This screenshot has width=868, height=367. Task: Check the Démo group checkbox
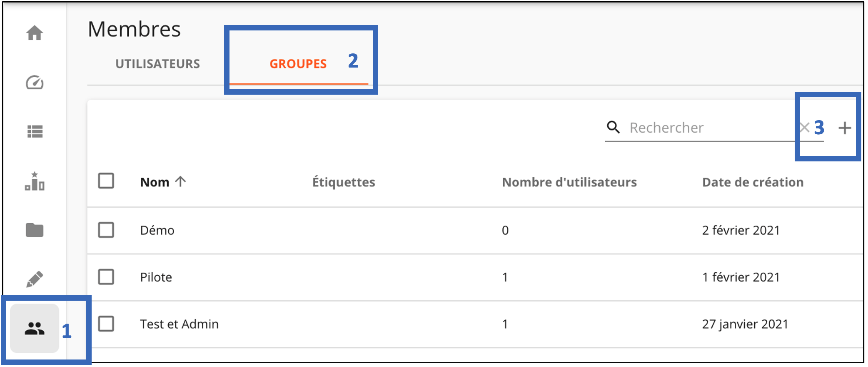click(x=106, y=230)
